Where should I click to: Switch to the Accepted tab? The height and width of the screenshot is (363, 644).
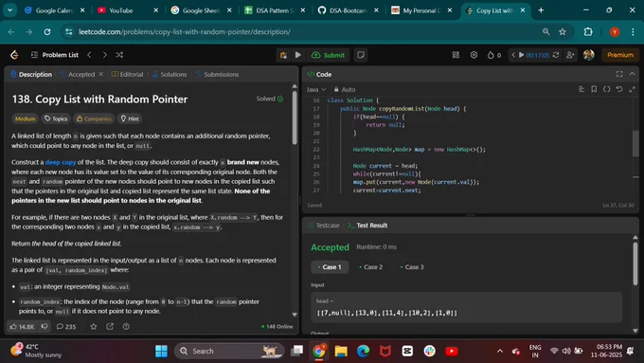click(x=78, y=75)
